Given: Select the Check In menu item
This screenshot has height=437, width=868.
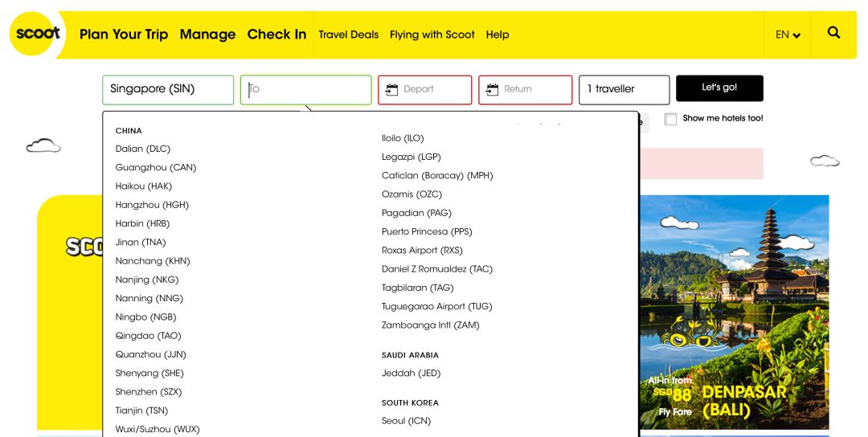Looking at the screenshot, I should click(x=276, y=35).
